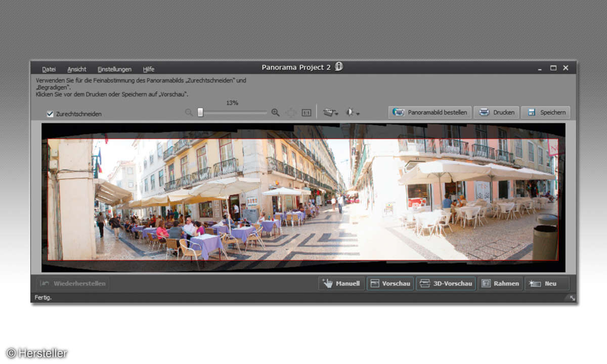Click the zoom in magnifier icon

point(275,112)
